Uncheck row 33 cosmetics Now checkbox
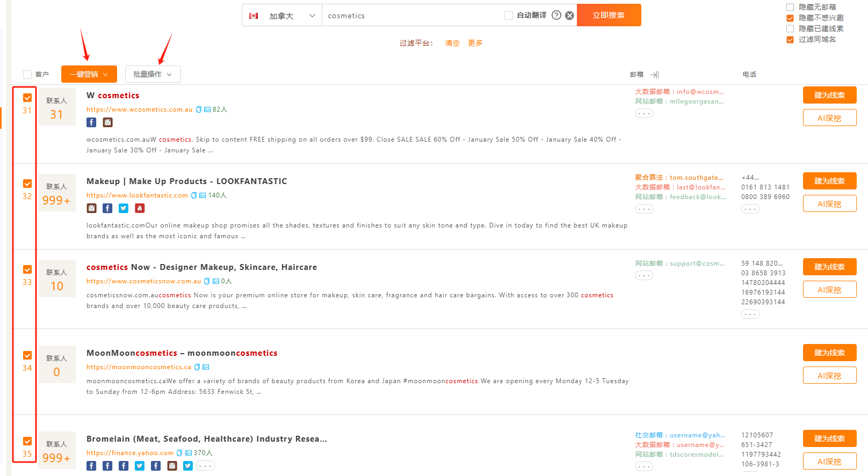 27,269
